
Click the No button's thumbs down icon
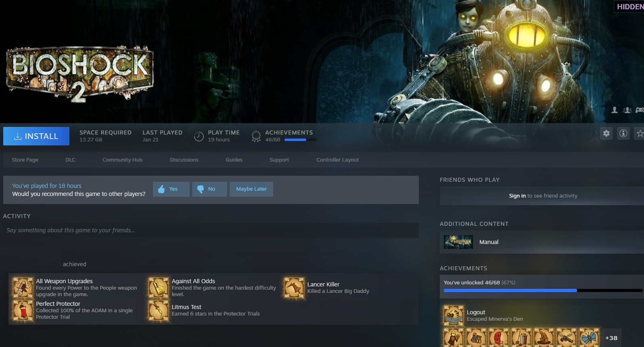pos(201,189)
